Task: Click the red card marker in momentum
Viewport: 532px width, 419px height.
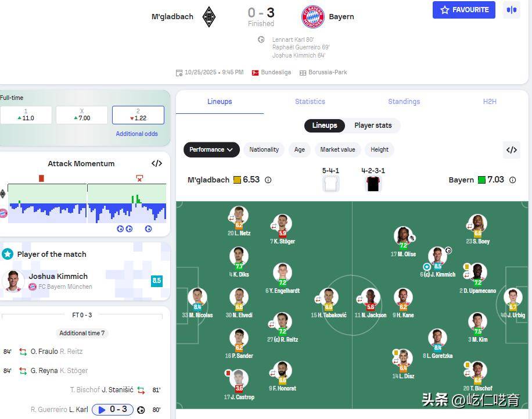Action: click(41, 178)
